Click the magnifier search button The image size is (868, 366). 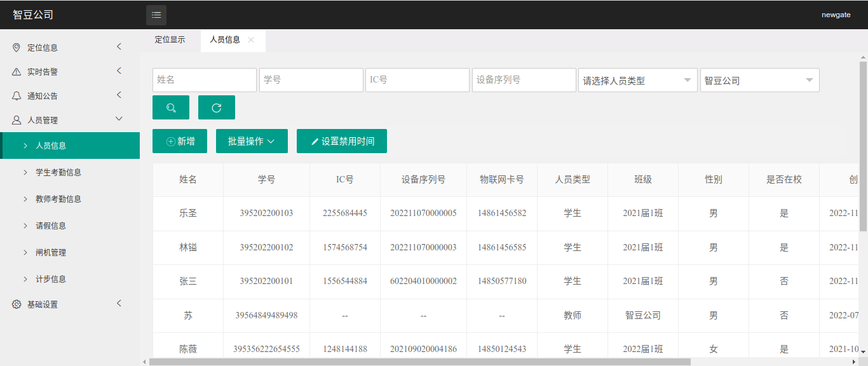pyautogui.click(x=171, y=107)
